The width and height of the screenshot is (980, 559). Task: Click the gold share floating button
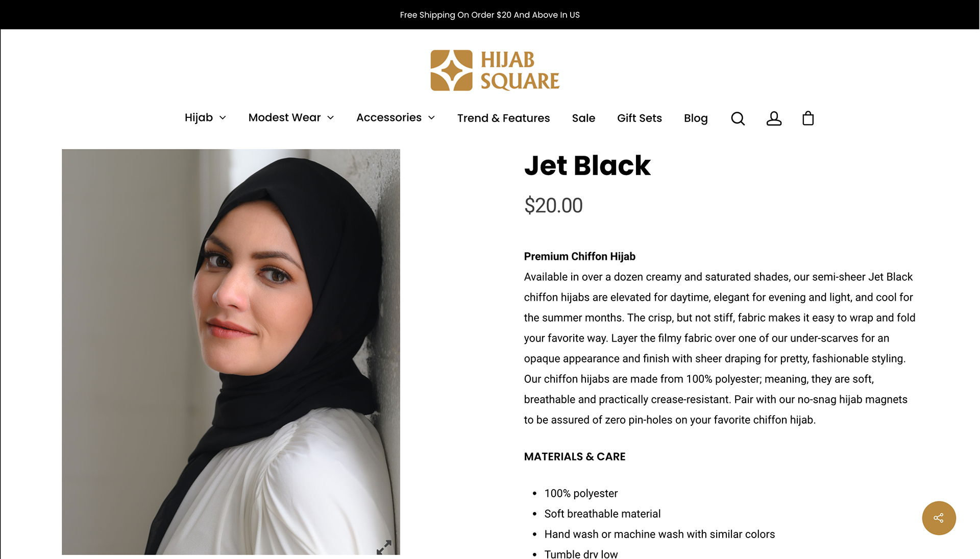coord(939,518)
